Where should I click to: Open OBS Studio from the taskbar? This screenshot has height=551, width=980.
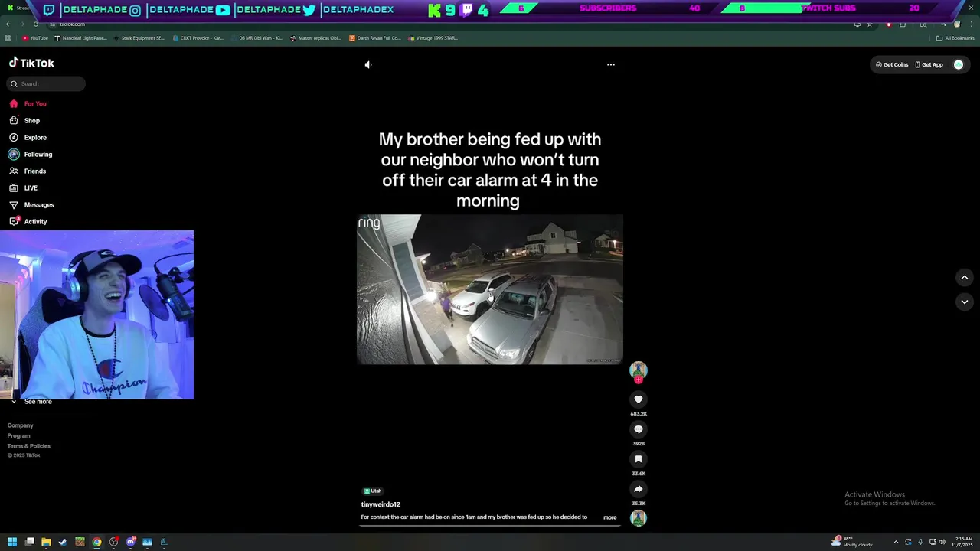coord(113,542)
